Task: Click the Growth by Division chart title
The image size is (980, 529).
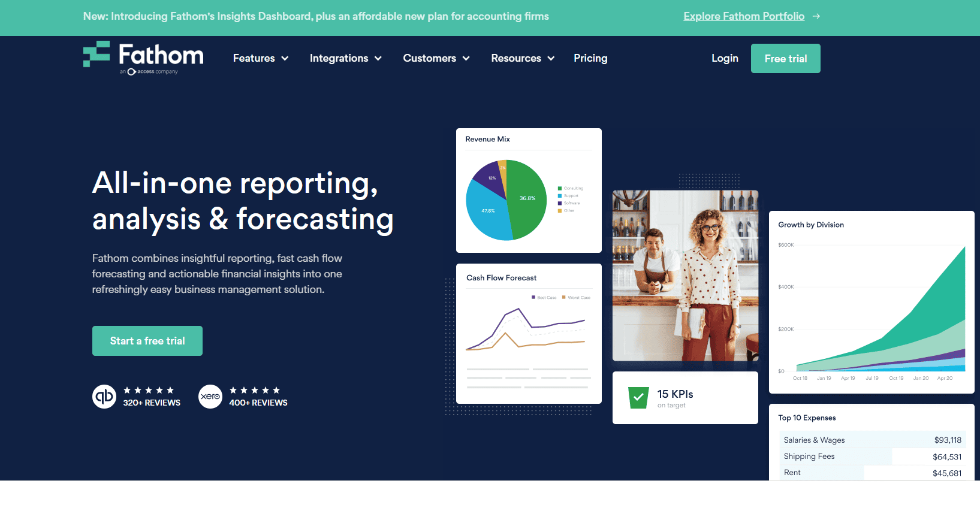Action: 811,225
